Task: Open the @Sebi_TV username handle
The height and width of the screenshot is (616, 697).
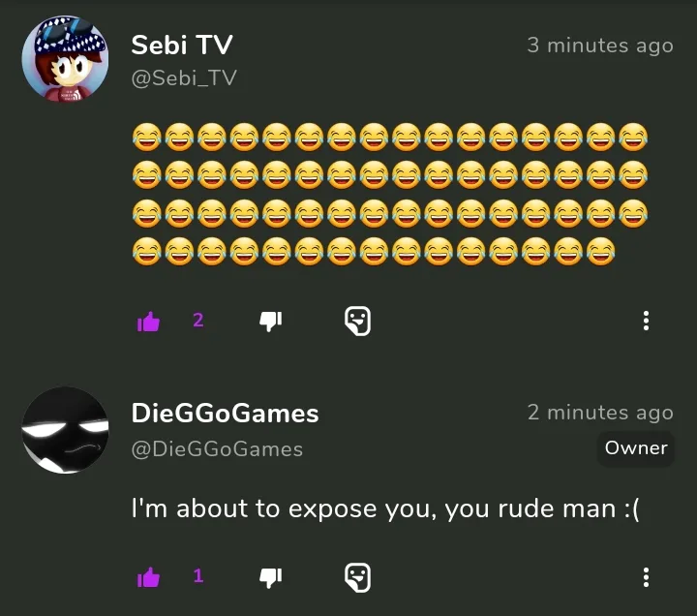Action: coord(184,78)
